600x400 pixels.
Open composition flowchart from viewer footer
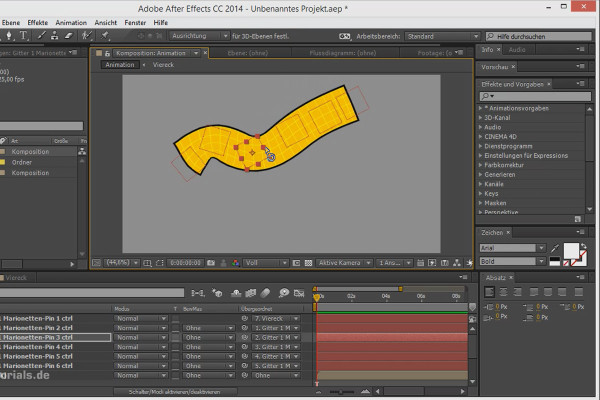coord(457,263)
